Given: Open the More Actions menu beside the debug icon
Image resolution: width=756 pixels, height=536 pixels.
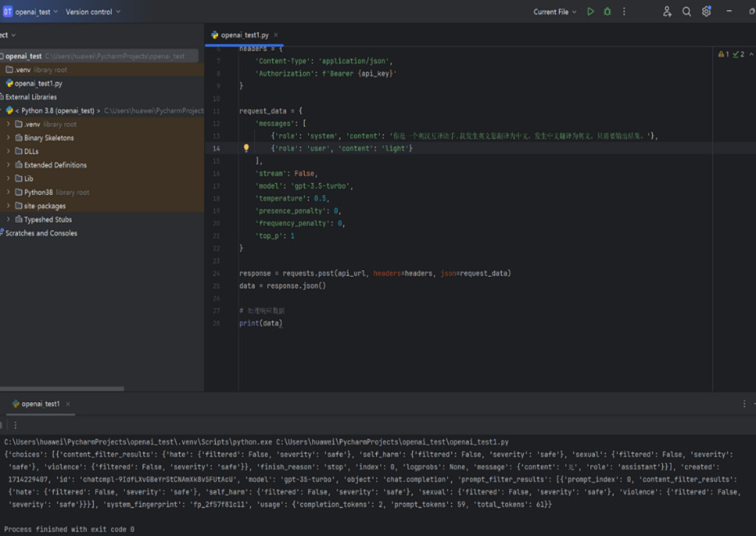Looking at the screenshot, I should click(x=624, y=12).
